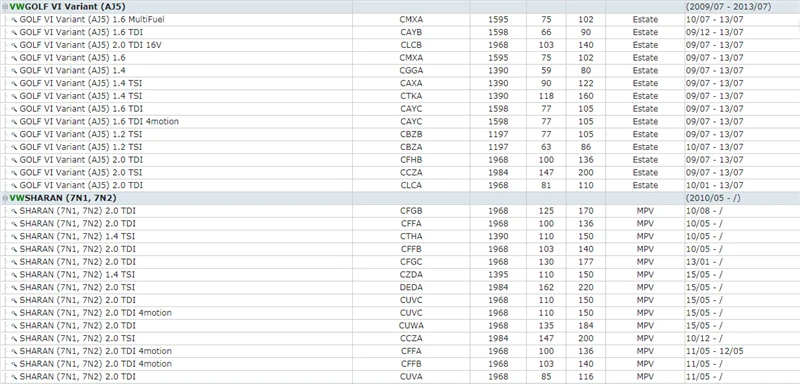800x384 pixels.
Task: Click the date 10/01 - 13/07
Action: (714, 185)
